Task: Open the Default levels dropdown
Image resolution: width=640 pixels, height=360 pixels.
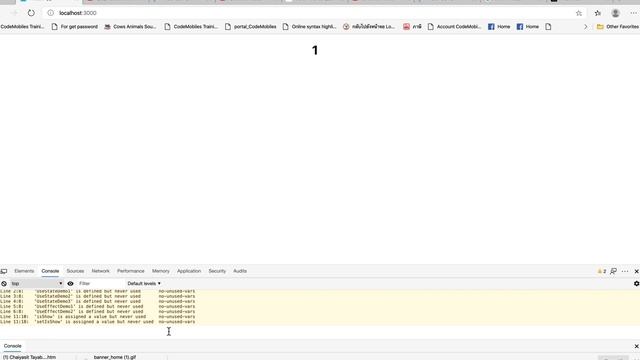Action: (144, 283)
